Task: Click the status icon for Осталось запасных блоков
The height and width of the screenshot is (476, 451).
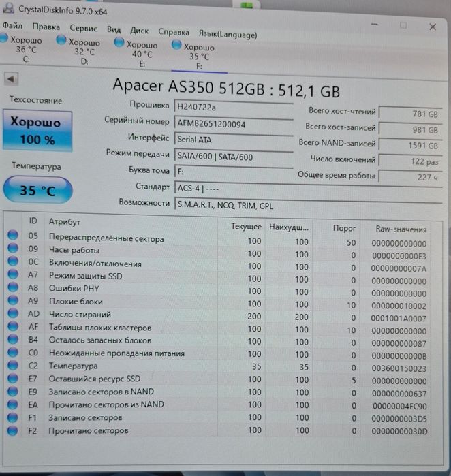Action: pos(13,339)
